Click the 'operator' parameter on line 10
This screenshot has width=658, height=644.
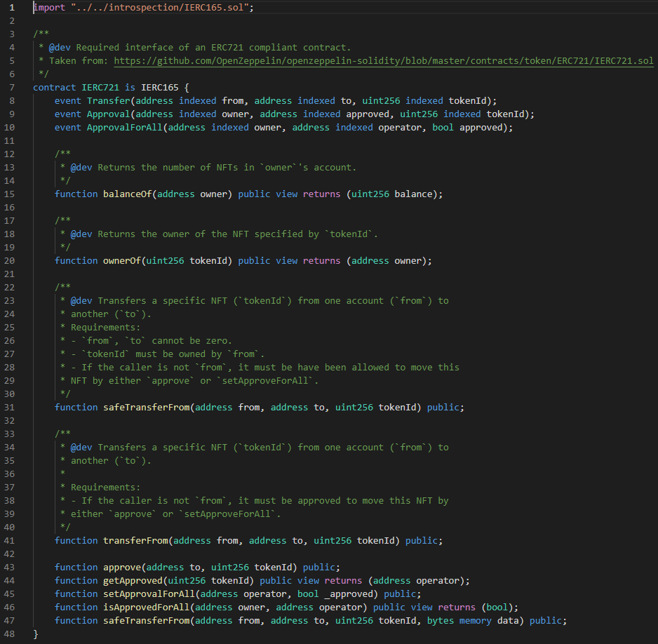[400, 128]
